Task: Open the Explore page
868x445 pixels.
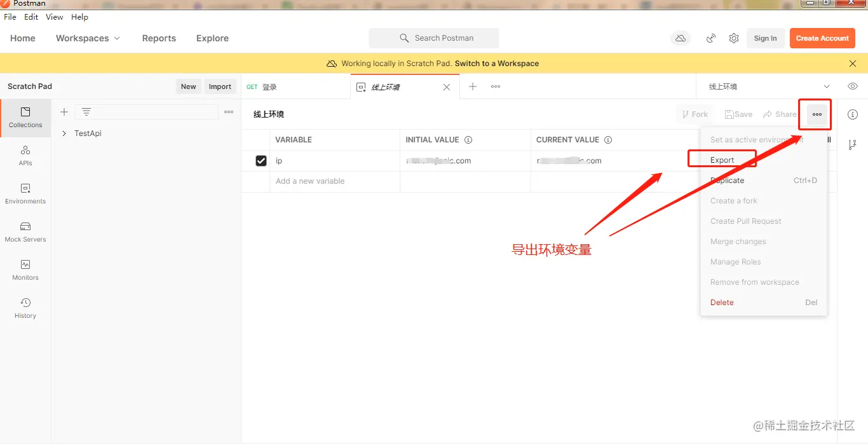Action: (x=212, y=38)
